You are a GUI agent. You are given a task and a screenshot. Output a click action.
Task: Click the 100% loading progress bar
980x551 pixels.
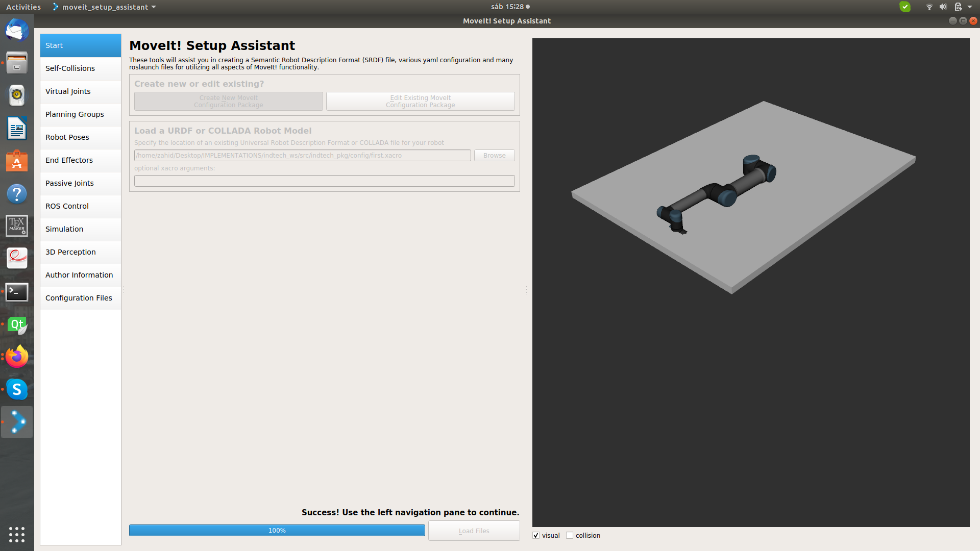click(277, 531)
